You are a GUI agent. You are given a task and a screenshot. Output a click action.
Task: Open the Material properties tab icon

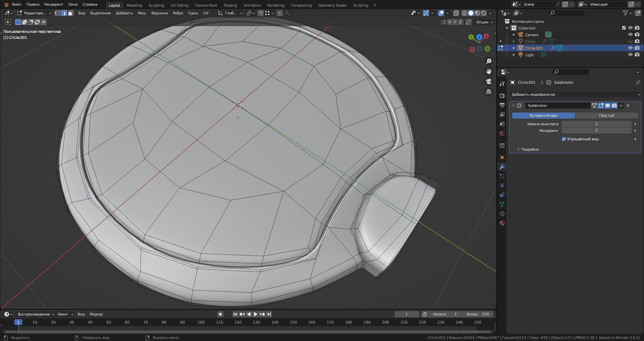point(502,223)
